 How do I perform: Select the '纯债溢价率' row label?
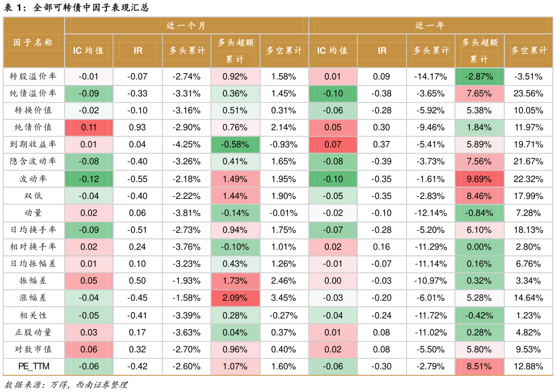(33, 93)
